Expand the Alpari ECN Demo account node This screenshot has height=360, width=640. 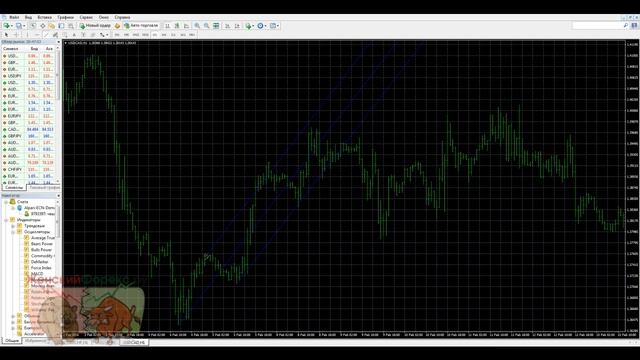pyautogui.click(x=13, y=208)
